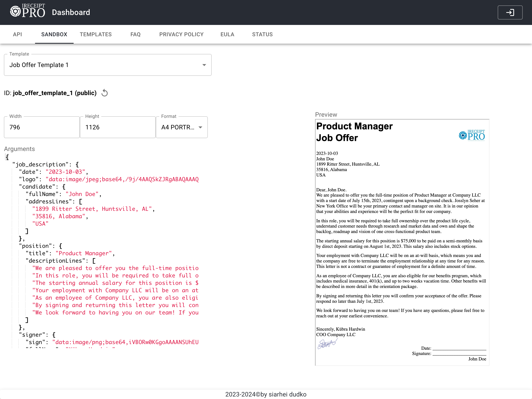
Task: Switch to the TEMPLATES tab
Action: click(96, 34)
